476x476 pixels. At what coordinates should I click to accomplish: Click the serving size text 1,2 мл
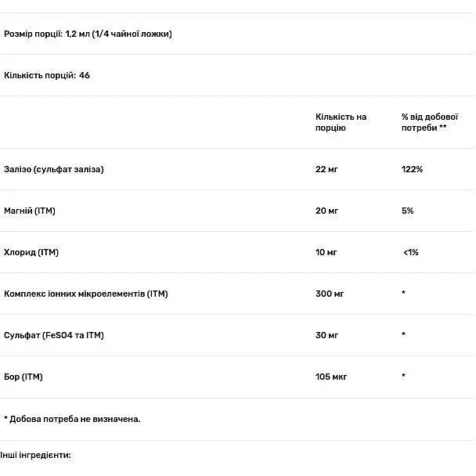[x=78, y=34]
